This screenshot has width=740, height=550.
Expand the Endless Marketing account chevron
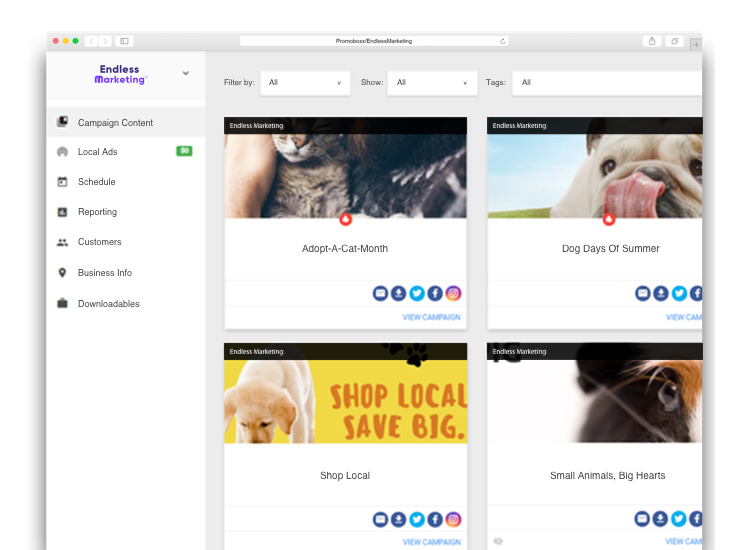[185, 73]
